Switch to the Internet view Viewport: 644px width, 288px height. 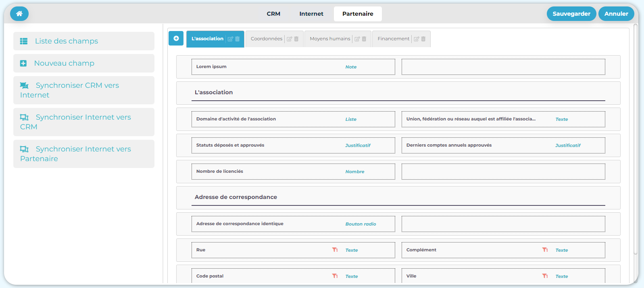point(311,14)
